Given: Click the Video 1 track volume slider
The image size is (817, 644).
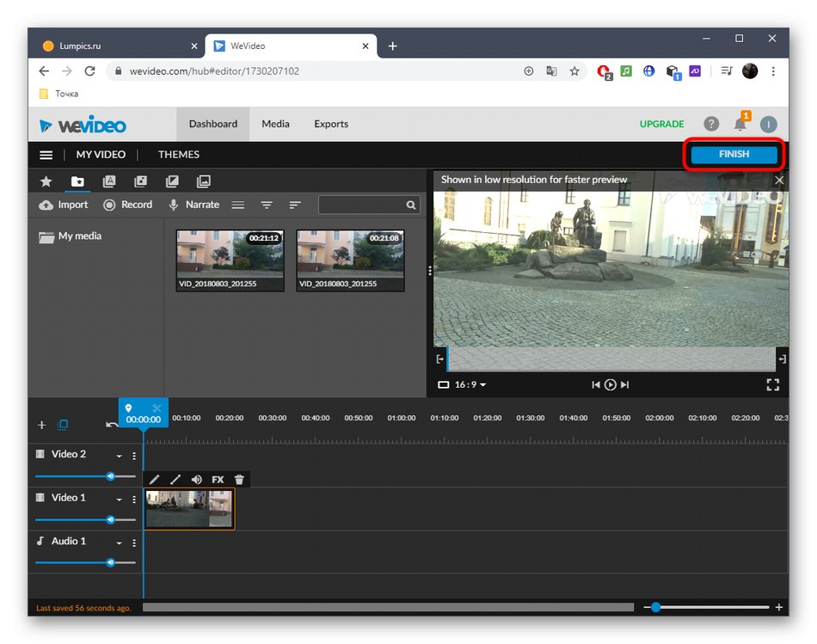Looking at the screenshot, I should tap(85, 519).
